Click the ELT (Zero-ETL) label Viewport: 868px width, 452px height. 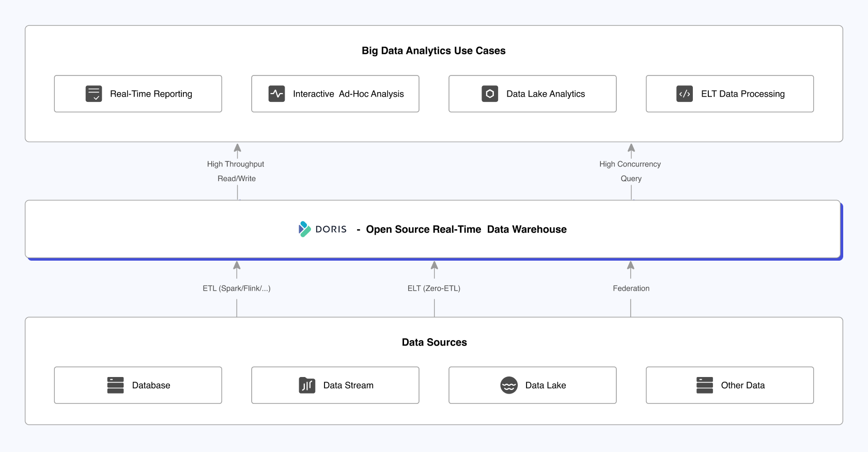pos(434,288)
